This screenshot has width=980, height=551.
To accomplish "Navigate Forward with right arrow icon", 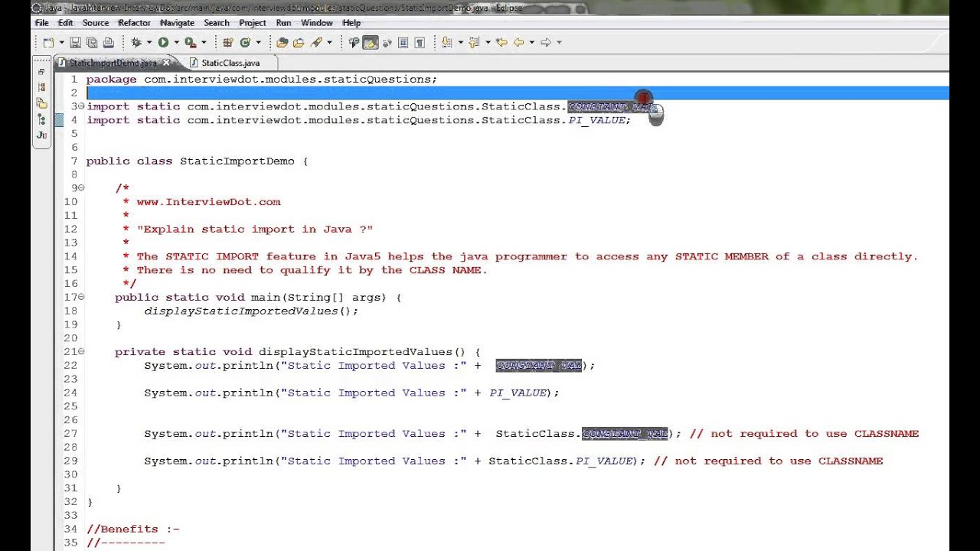I will click(546, 43).
